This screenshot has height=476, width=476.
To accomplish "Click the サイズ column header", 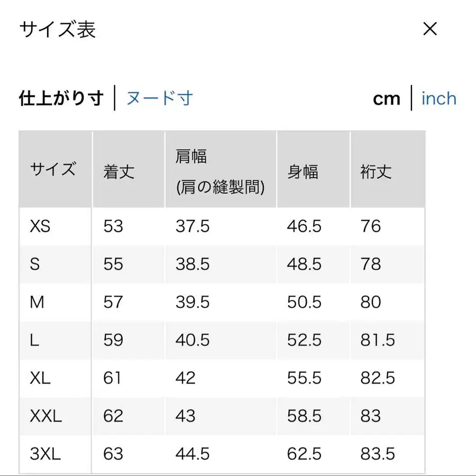I will [54, 169].
